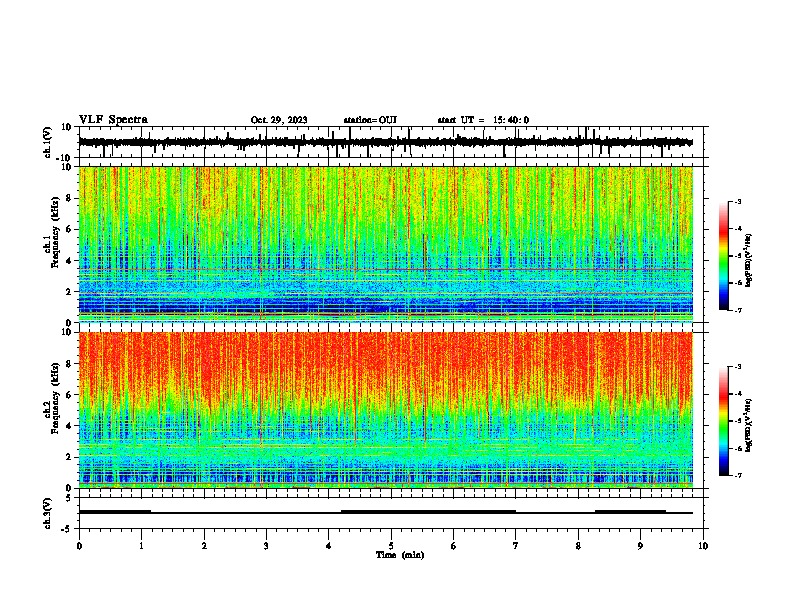Click inside the ch.1 spectrogram panel
This screenshot has width=792, height=612.
[385, 244]
